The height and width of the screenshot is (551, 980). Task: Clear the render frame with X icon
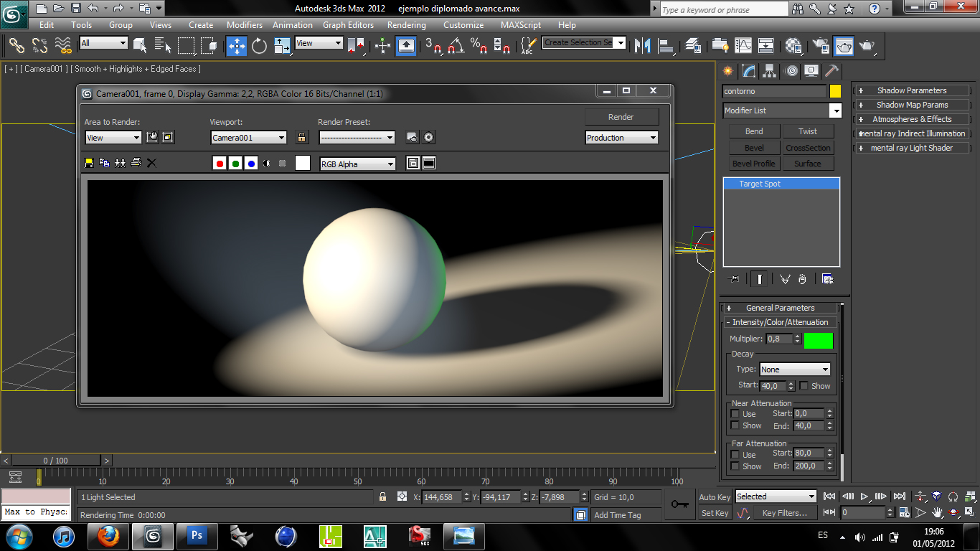point(151,164)
